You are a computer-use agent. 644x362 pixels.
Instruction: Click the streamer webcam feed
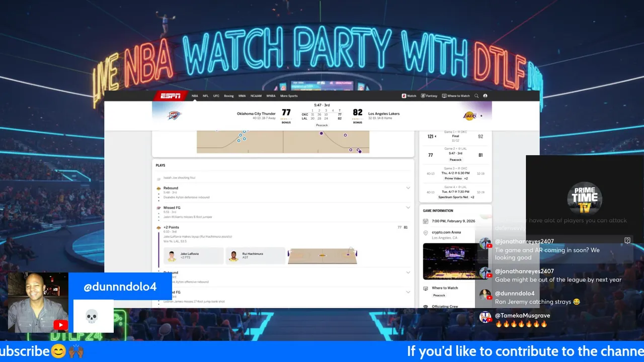coord(38,303)
